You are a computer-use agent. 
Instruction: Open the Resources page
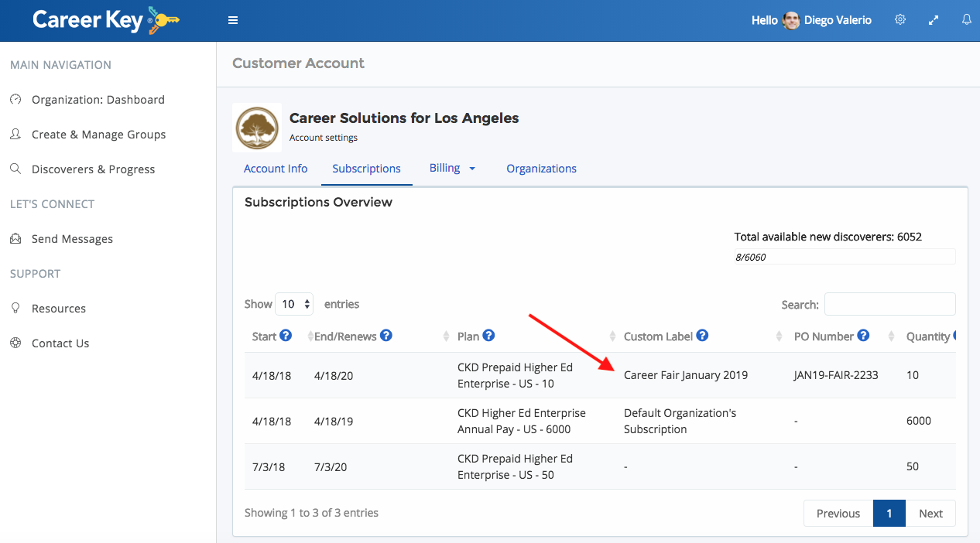coord(59,309)
